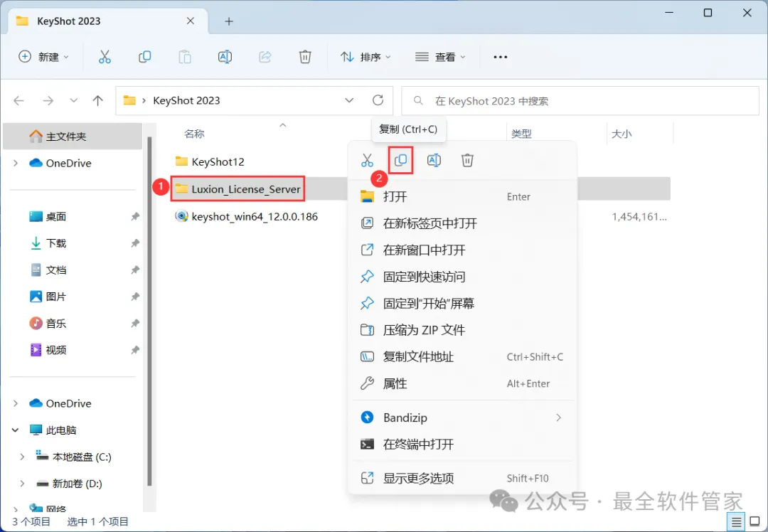Viewport: 768px width, 532px height.
Task: Click the toolbar Paste clipboard icon
Action: point(185,57)
